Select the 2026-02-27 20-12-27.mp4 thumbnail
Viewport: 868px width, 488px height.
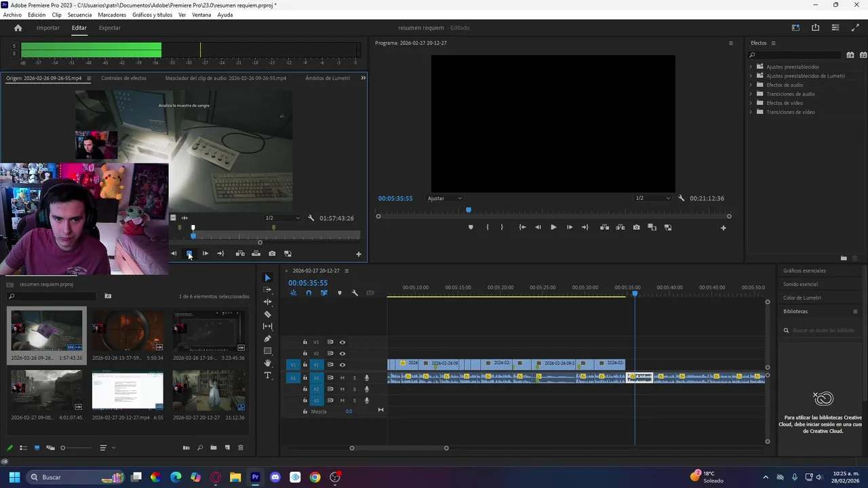127,391
